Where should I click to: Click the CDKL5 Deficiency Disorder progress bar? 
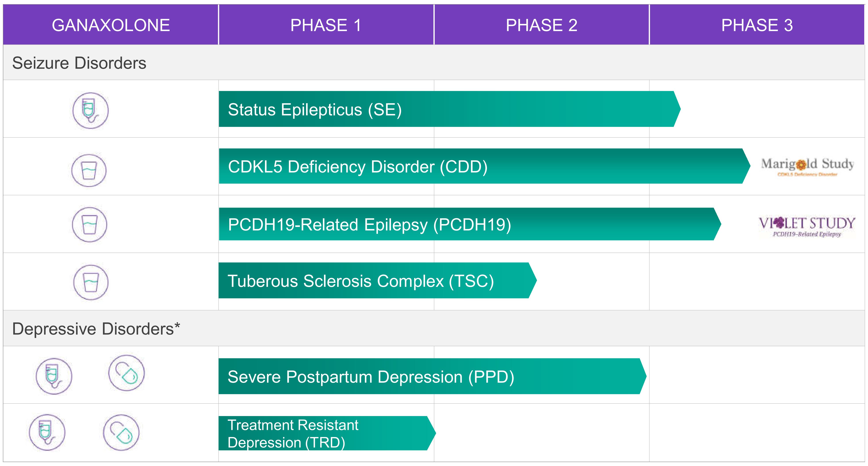(482, 166)
